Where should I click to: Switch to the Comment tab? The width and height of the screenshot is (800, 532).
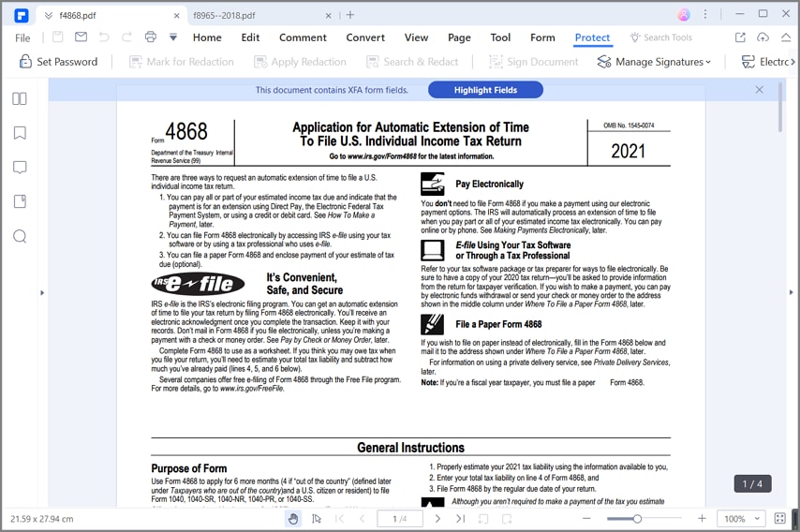coord(303,37)
